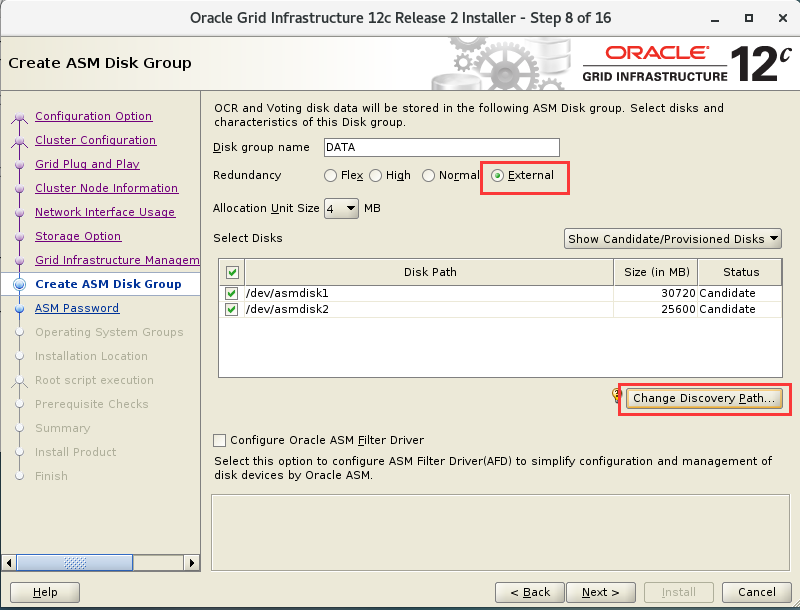Sort by Disk Path column header
The width and height of the screenshot is (800, 610).
[430, 272]
